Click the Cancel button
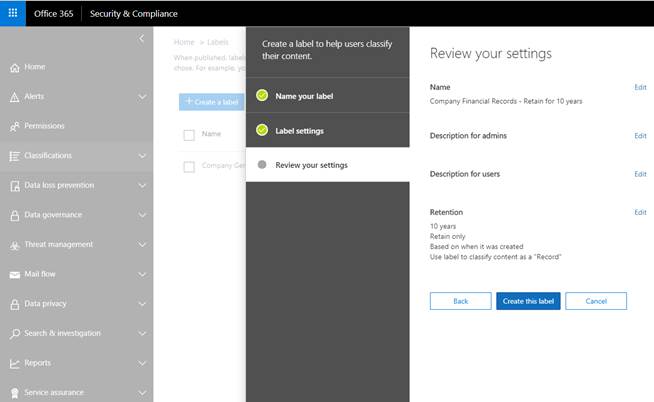Viewport: 654px width, 402px height. click(x=596, y=301)
